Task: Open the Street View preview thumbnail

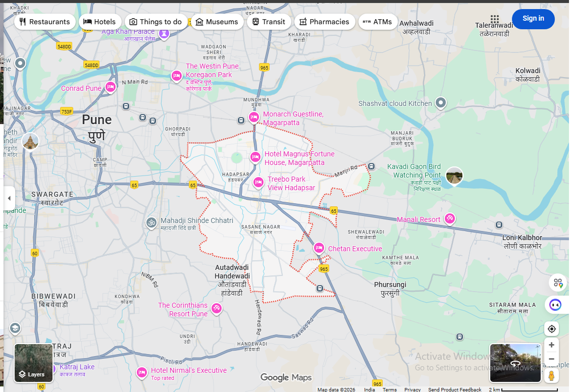Action: click(515, 363)
